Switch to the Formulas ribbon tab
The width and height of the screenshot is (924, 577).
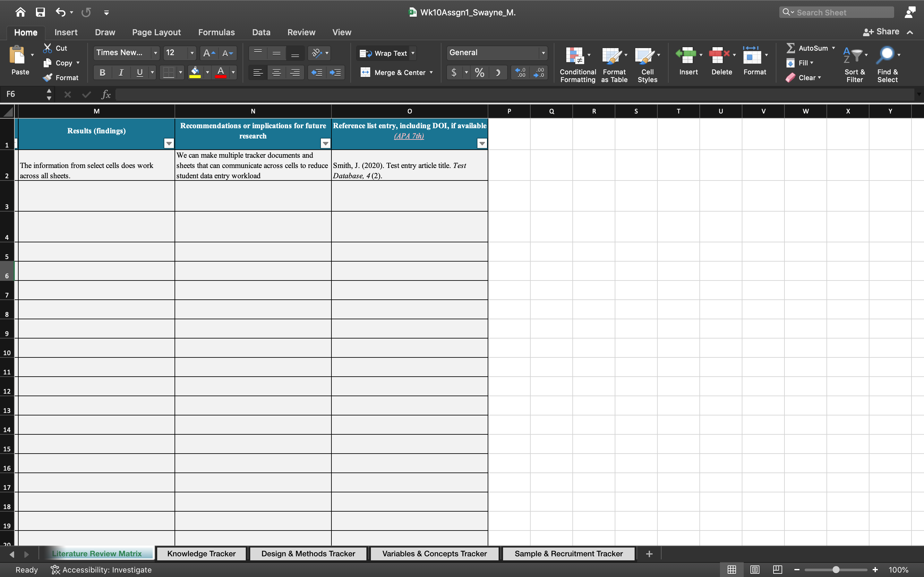tap(216, 32)
